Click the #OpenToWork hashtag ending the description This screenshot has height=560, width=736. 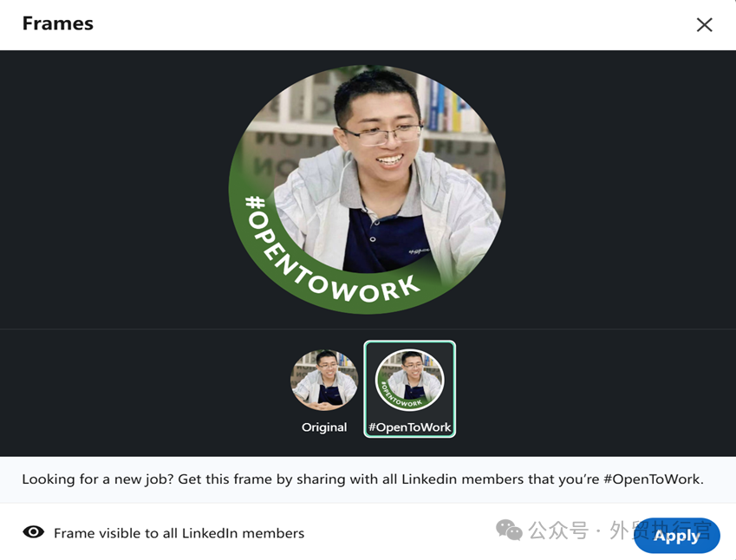point(654,479)
